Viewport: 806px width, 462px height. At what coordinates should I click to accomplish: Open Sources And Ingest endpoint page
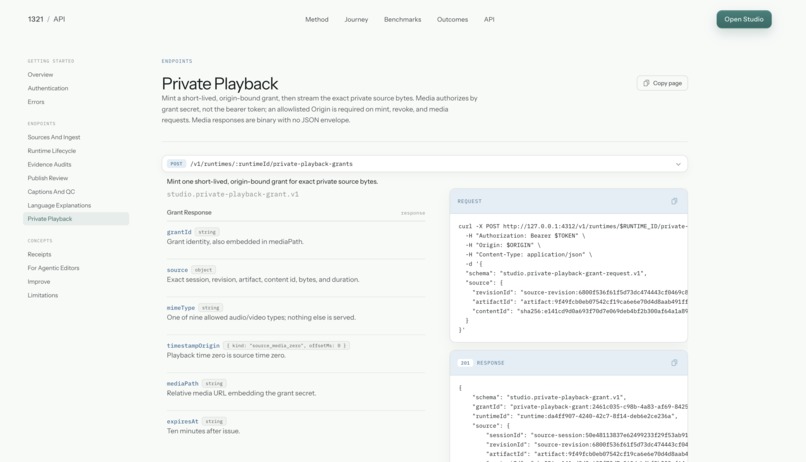click(54, 137)
